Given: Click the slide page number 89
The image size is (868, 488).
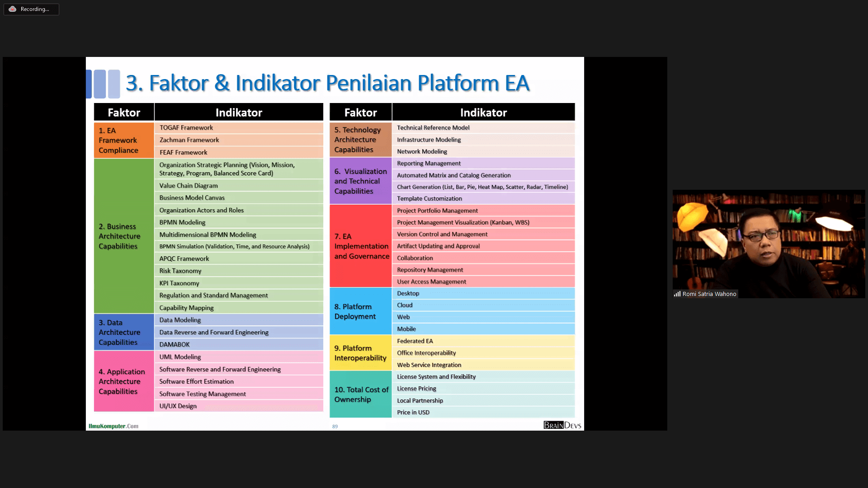Looking at the screenshot, I should (x=335, y=427).
